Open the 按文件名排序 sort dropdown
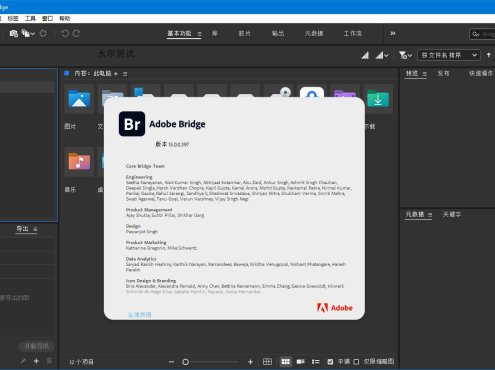Screen dimensions: 495x370 (x=449, y=55)
